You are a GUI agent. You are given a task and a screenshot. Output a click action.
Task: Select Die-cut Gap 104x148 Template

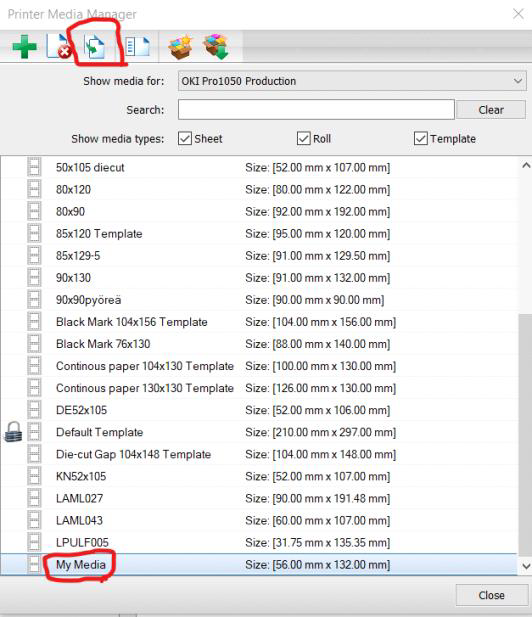(259, 454)
